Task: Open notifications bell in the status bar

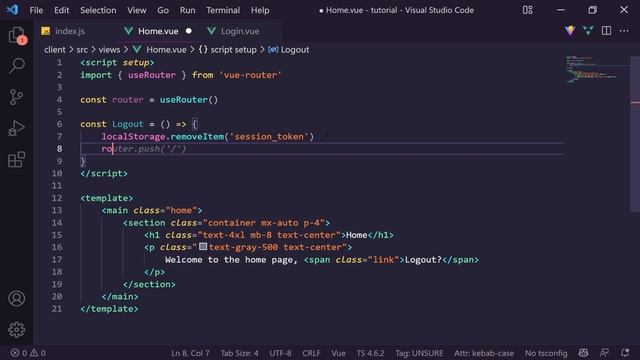Action: tap(624, 353)
